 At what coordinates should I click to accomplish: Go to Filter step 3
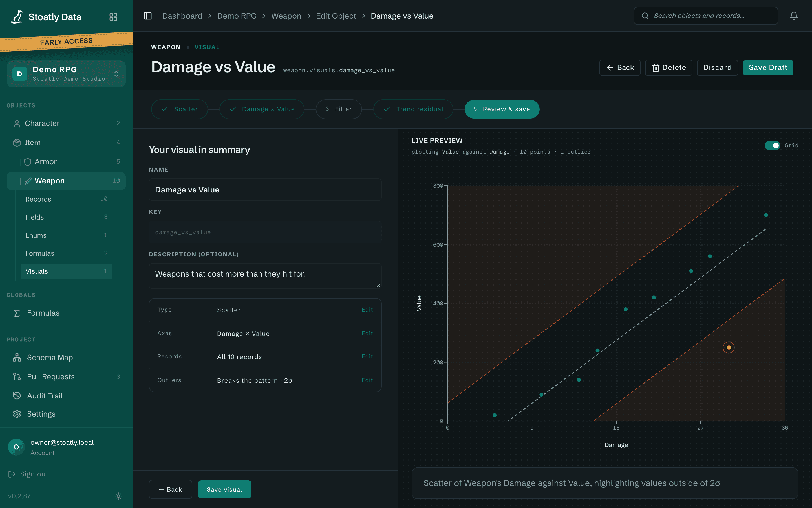point(339,109)
